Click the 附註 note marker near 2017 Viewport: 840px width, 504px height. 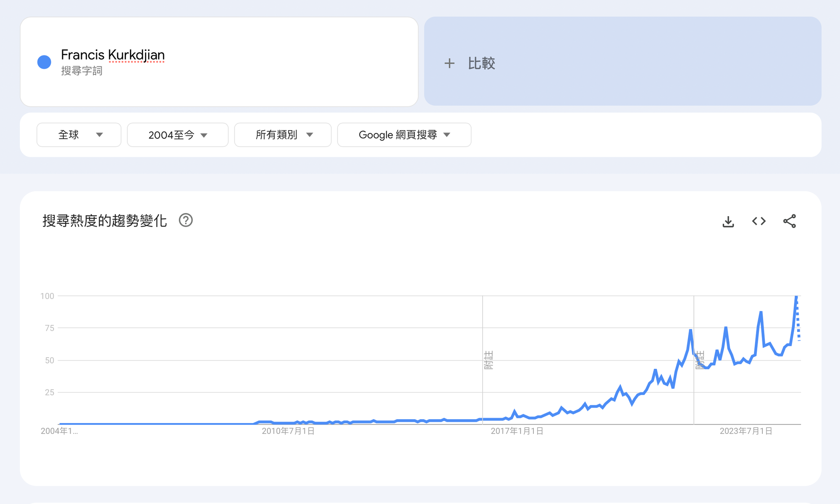pos(488,360)
